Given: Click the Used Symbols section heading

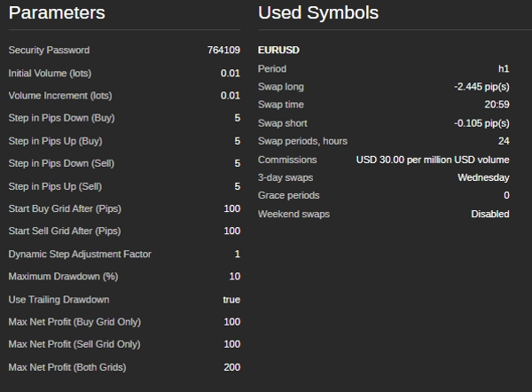Looking at the screenshot, I should coord(318,13).
